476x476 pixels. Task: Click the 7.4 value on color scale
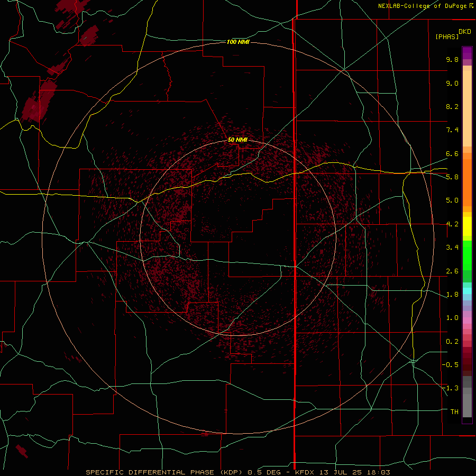pos(452,130)
